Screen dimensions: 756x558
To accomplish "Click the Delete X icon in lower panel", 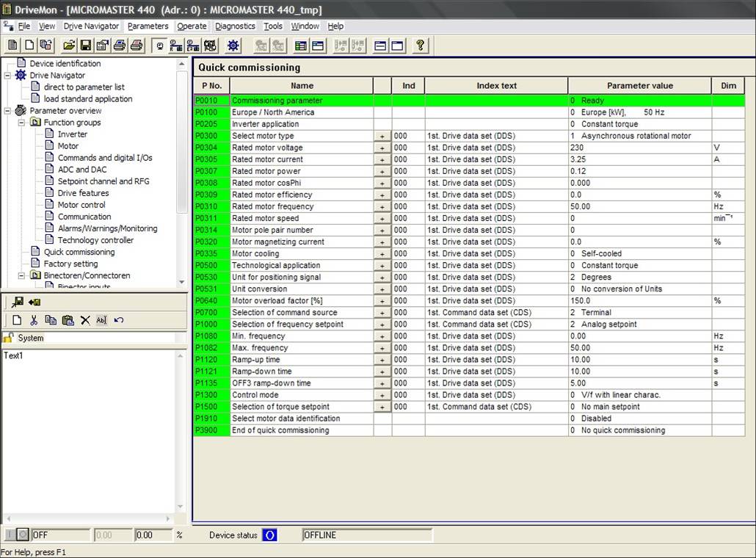I will tap(85, 320).
